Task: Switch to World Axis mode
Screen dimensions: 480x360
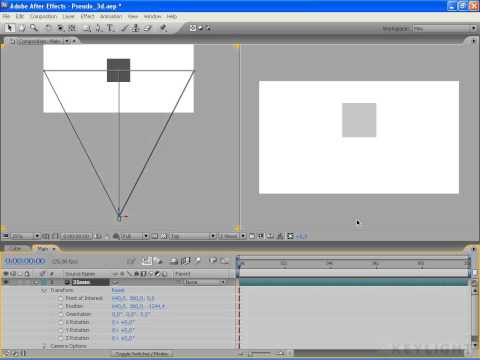Action: [200, 28]
